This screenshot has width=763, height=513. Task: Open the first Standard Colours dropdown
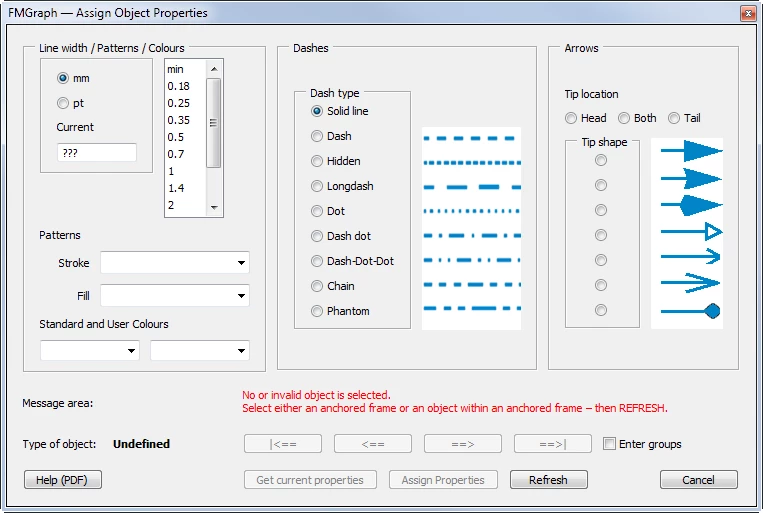[90, 350]
